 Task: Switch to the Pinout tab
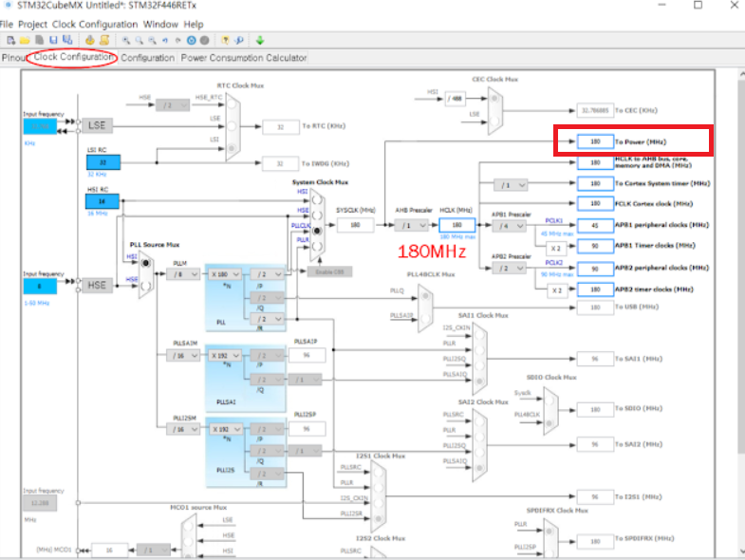coord(13,58)
